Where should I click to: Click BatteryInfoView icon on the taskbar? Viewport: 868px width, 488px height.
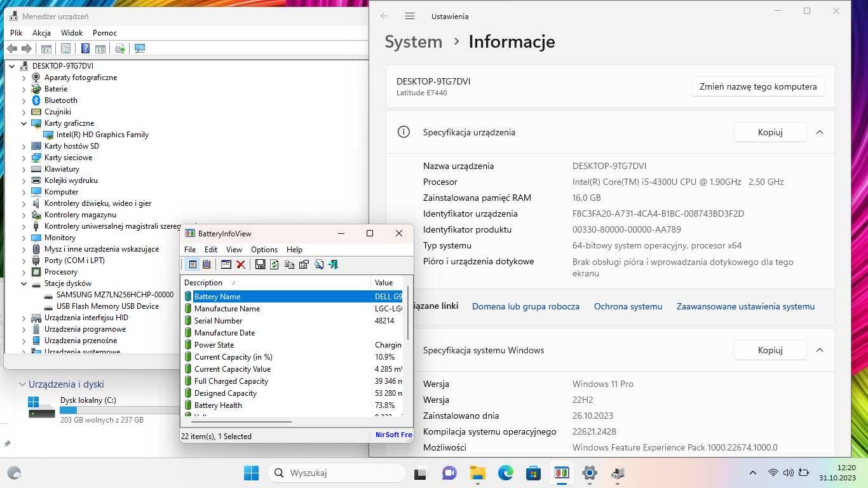click(x=561, y=473)
